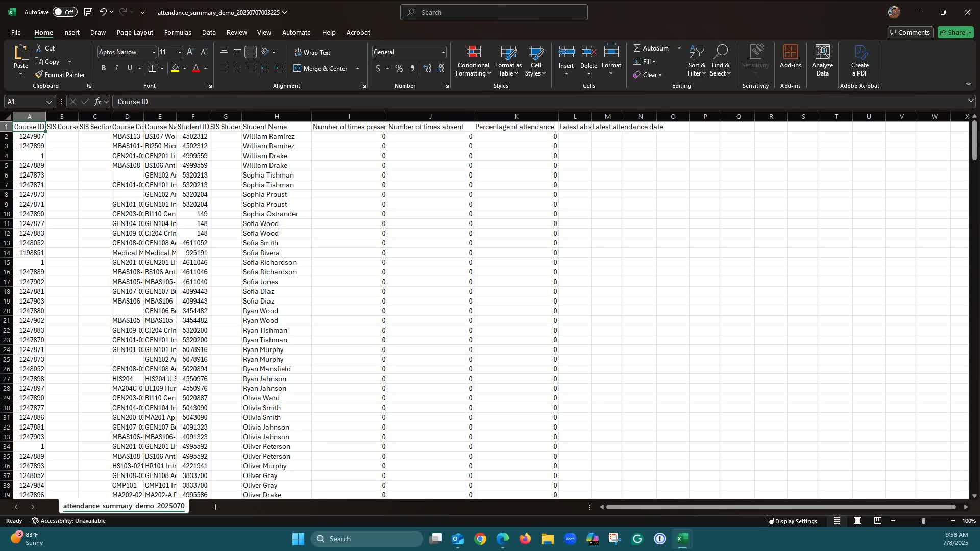Click the Comments button
The height and width of the screenshot is (551, 980).
point(910,32)
